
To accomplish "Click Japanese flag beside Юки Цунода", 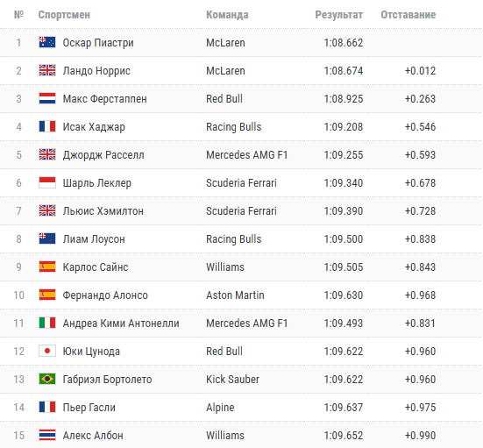I will 47,351.
